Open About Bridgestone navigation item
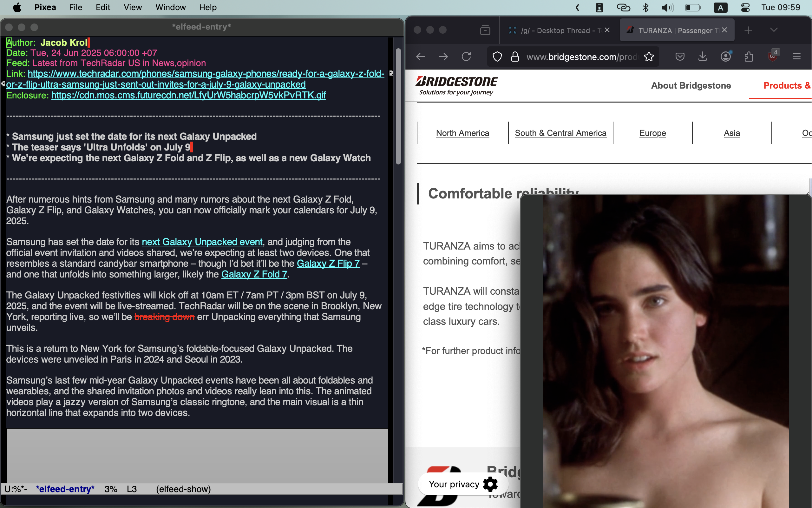812x508 pixels. [x=691, y=86]
